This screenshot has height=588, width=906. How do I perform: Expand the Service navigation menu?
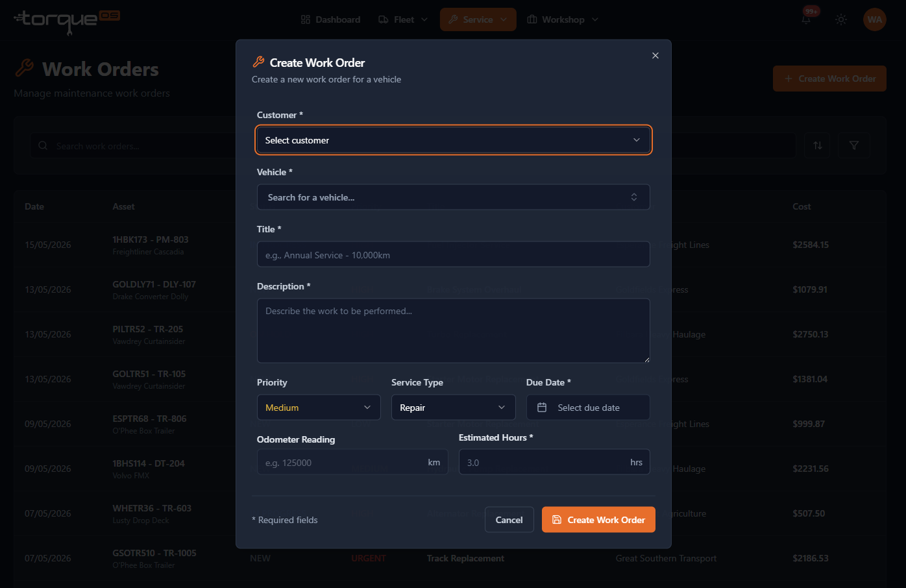478,19
